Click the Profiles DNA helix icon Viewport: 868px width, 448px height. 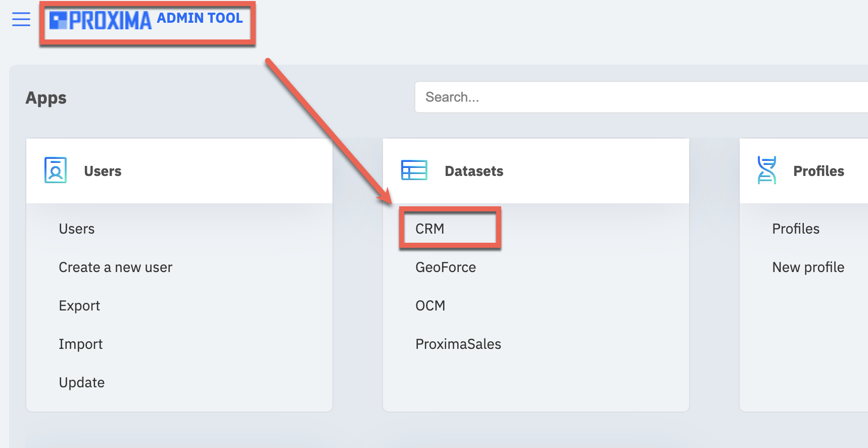tap(766, 170)
